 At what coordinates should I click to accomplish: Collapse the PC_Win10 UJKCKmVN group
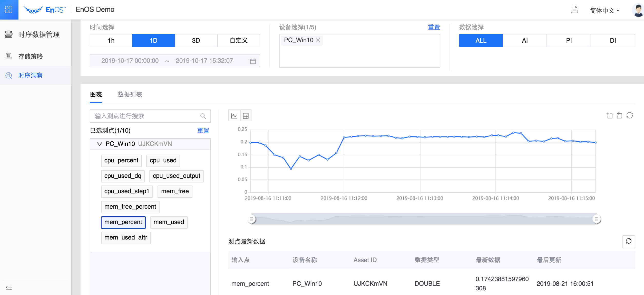tap(99, 144)
